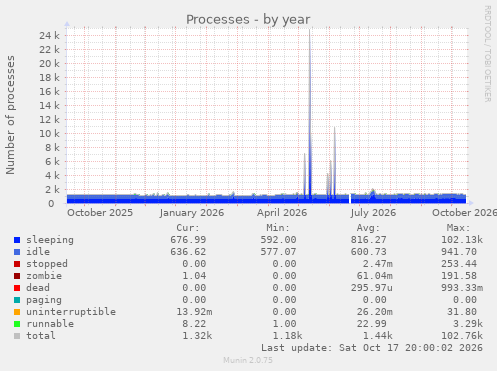Click the zombie legend color swatch
497x371 pixels.
click(x=17, y=276)
